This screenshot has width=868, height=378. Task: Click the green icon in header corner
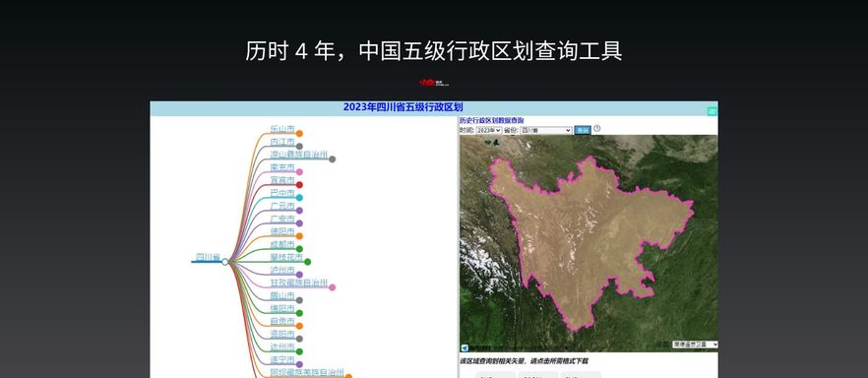[x=712, y=110]
